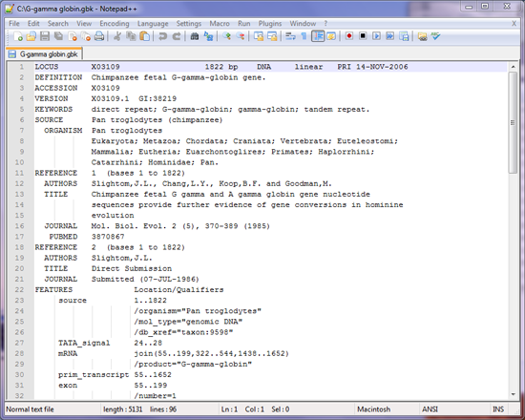This screenshot has height=420, width=525.
Task: Click the scrollbar down arrow
Action: (513, 394)
